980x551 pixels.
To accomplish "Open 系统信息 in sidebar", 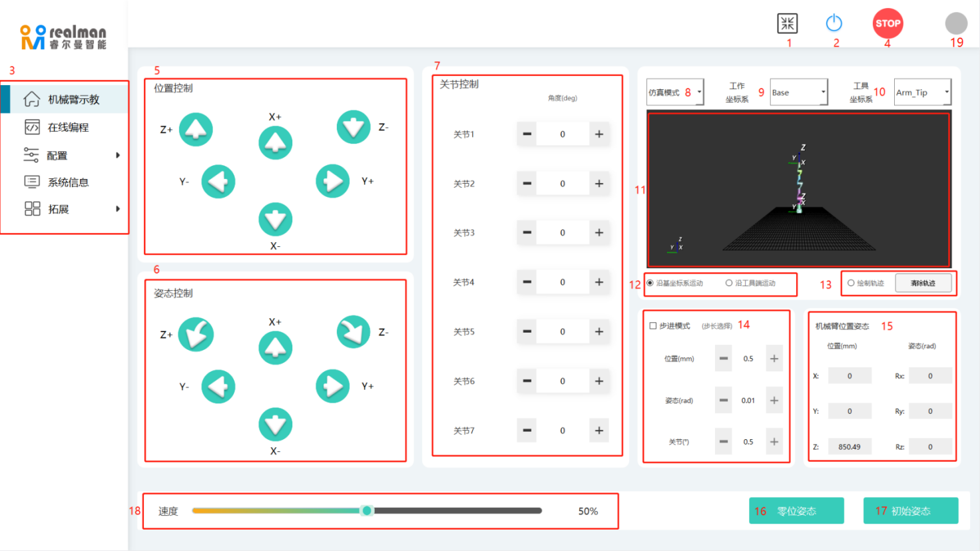I will (x=65, y=182).
